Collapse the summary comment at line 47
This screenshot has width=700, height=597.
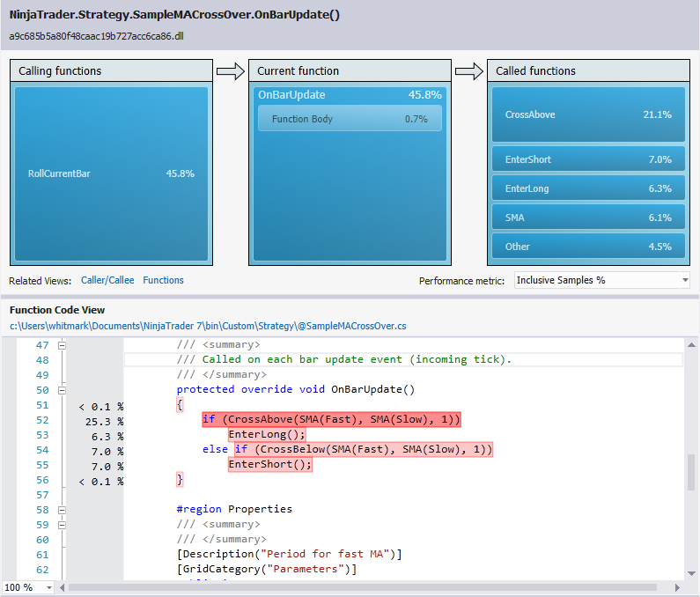coord(62,345)
